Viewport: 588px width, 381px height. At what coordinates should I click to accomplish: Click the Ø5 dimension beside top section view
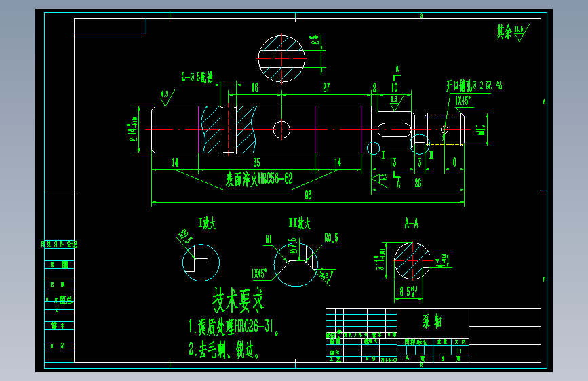315,39
